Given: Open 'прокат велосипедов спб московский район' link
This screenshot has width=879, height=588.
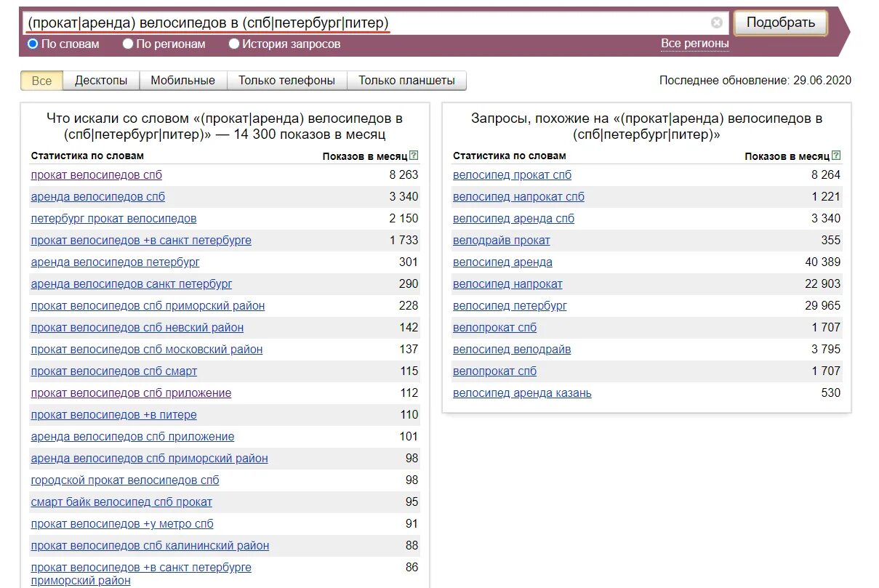Looking at the screenshot, I should 147,350.
